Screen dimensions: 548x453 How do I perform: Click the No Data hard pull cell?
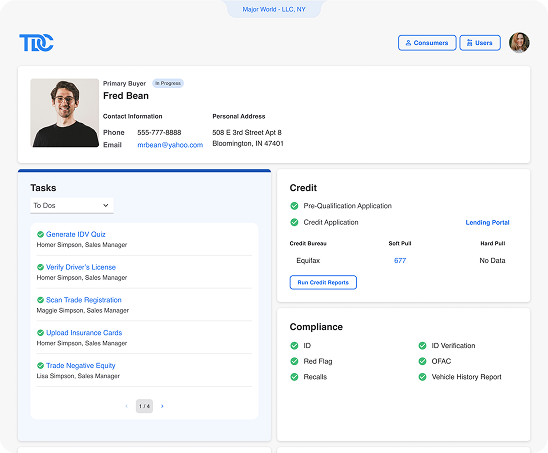pos(492,260)
